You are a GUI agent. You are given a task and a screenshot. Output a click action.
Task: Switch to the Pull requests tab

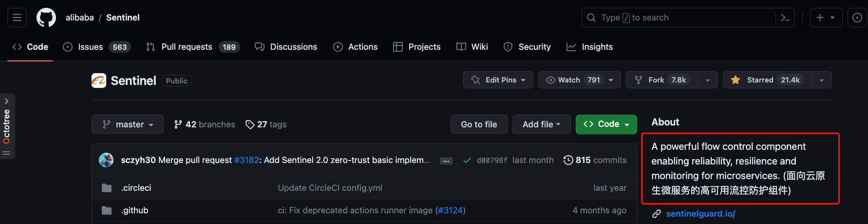tap(187, 47)
